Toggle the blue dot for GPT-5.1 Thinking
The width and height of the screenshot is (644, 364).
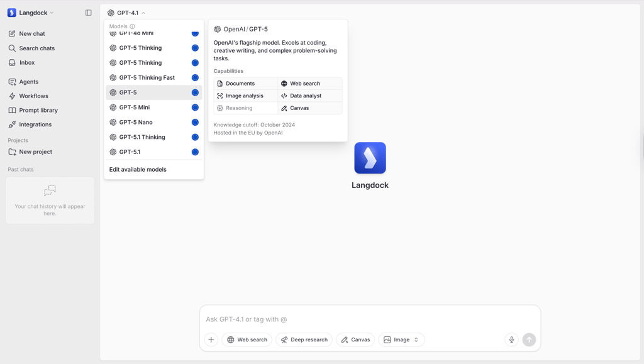[x=195, y=137]
